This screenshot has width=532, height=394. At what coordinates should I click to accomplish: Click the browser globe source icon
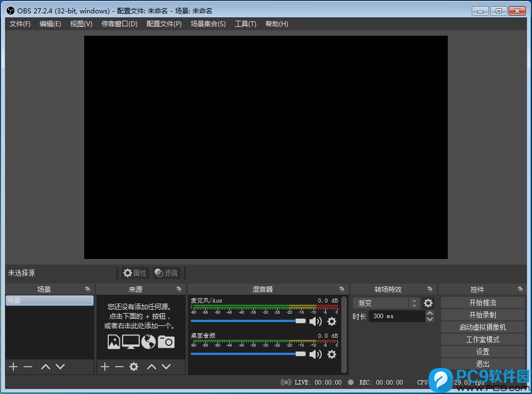pyautogui.click(x=148, y=342)
